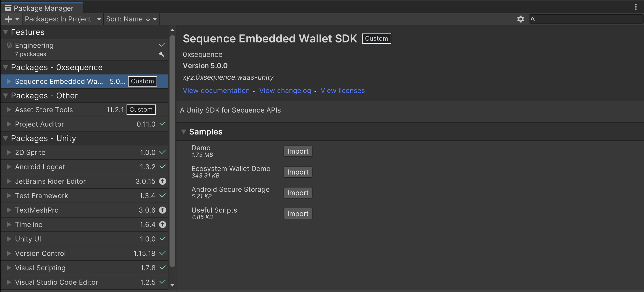Click the wrench icon on Engineering

(161, 54)
